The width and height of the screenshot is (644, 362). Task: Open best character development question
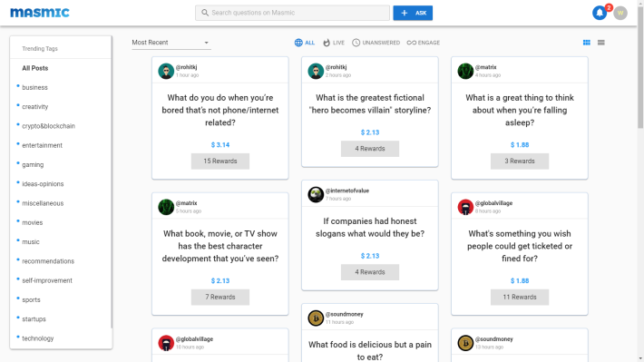click(x=220, y=246)
